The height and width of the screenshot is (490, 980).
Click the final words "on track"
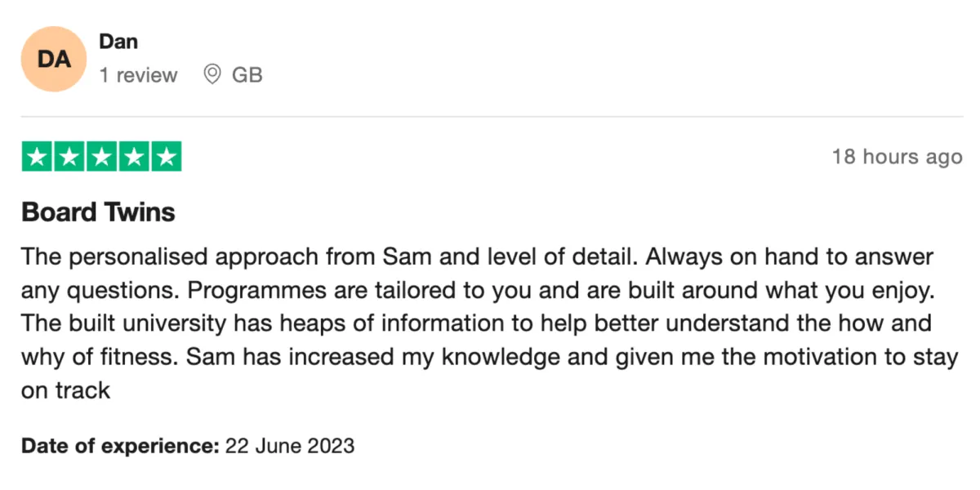(x=65, y=390)
